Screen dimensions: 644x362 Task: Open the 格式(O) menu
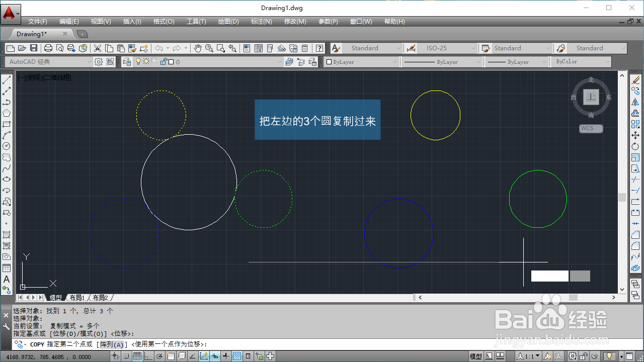click(x=164, y=22)
